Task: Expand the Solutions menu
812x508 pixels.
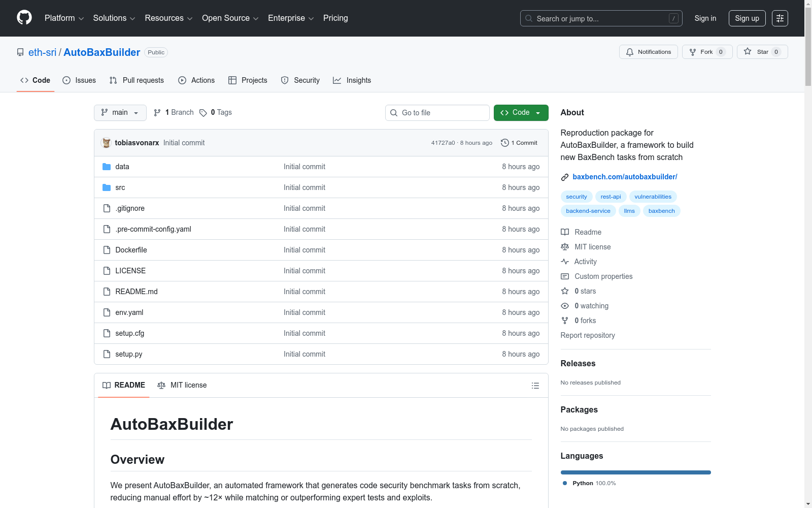Action: click(x=114, y=18)
